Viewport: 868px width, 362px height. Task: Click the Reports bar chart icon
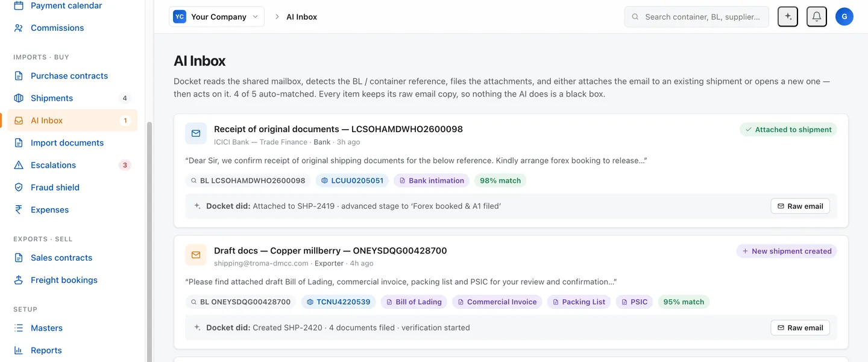(19, 351)
